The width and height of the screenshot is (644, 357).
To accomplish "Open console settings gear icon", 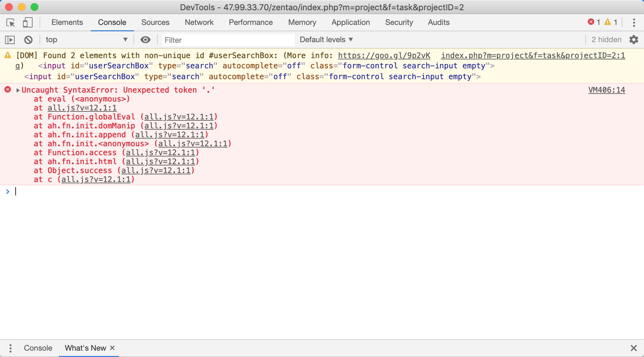I will (634, 40).
